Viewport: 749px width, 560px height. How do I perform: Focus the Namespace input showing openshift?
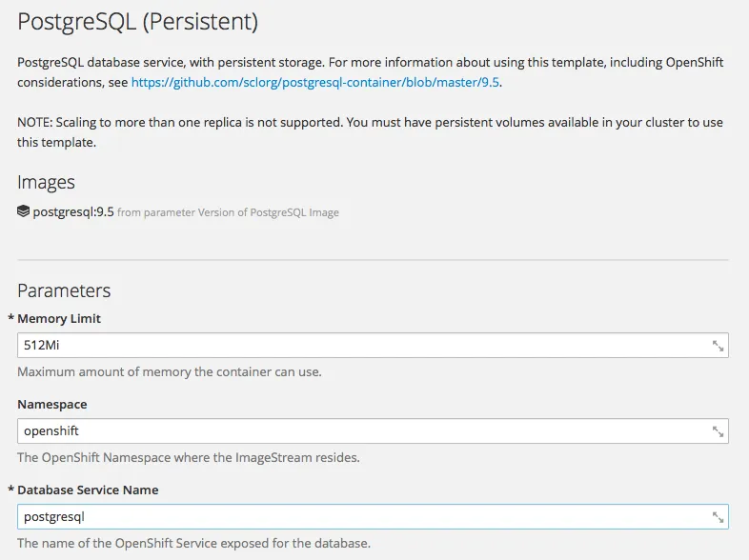point(362,431)
